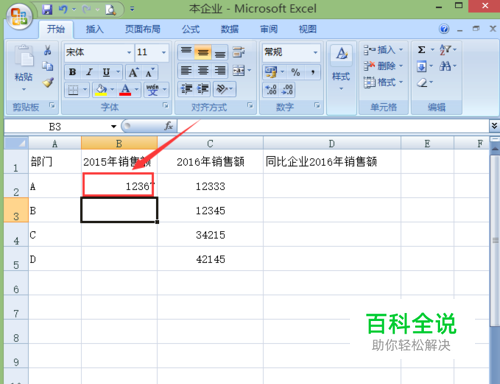The height and width of the screenshot is (384, 500).
Task: Decrease decimal places
Action: 287,90
